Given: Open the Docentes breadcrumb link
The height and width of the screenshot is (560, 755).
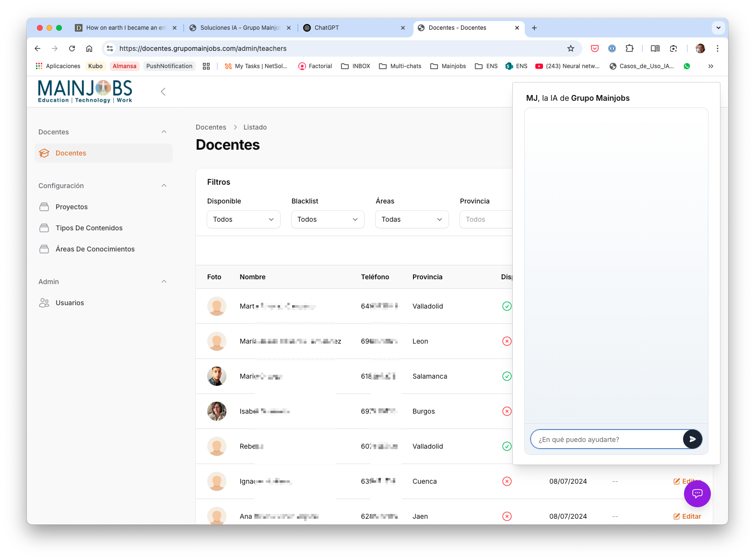Looking at the screenshot, I should pos(211,127).
